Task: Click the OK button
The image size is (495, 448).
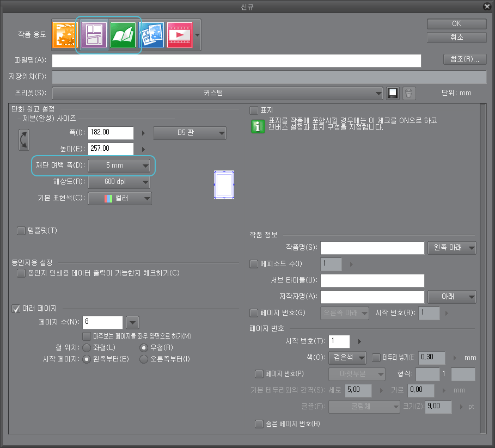Action: click(456, 24)
